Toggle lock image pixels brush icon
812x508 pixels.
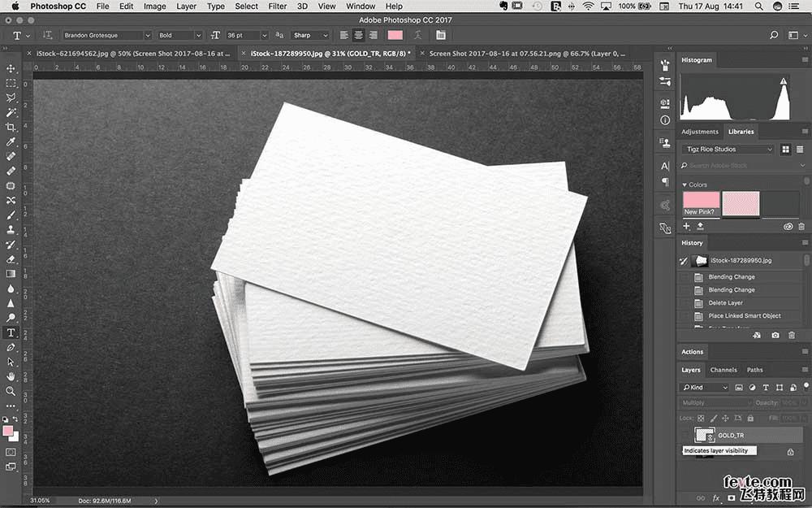(715, 417)
